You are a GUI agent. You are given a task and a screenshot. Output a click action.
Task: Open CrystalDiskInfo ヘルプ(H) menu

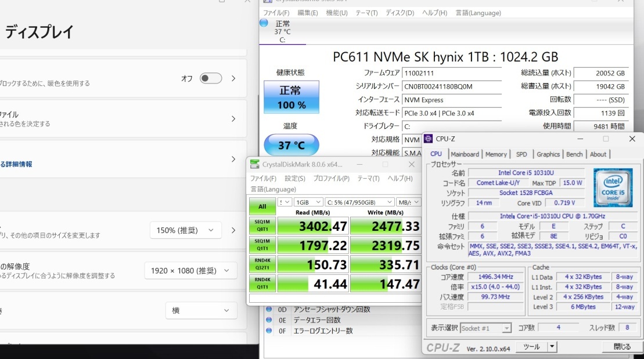pyautogui.click(x=434, y=13)
